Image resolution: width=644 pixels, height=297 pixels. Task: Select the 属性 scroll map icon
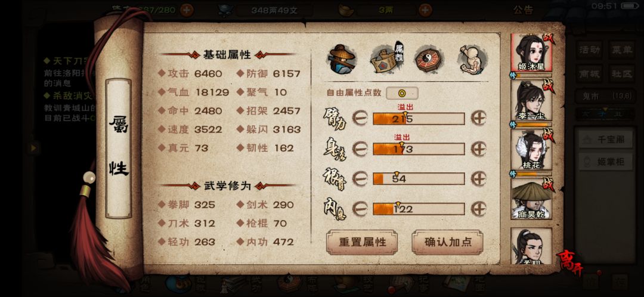(x=387, y=58)
